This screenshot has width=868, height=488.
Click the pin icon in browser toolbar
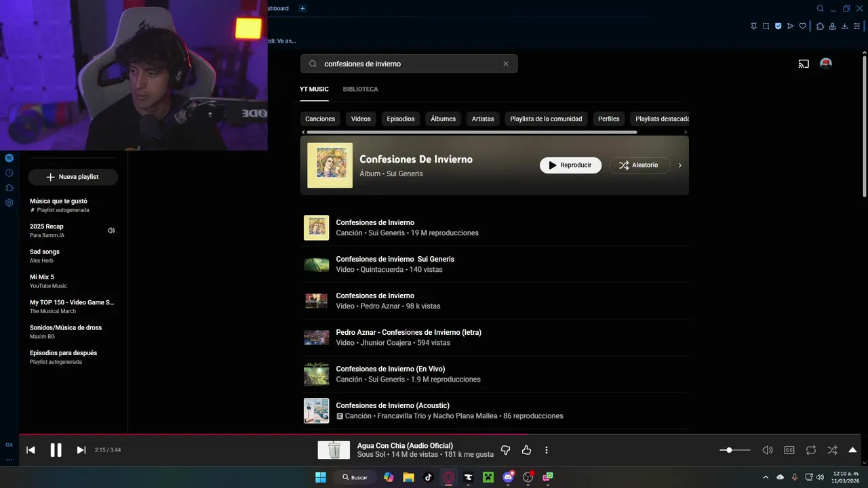(753, 26)
